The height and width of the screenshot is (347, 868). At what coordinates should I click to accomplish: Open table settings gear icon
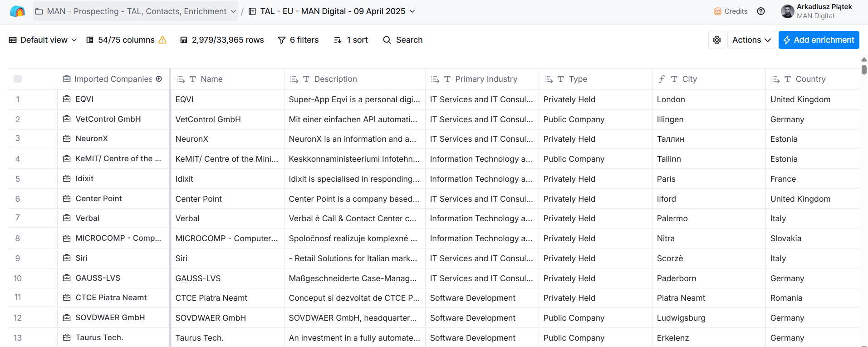tap(717, 40)
